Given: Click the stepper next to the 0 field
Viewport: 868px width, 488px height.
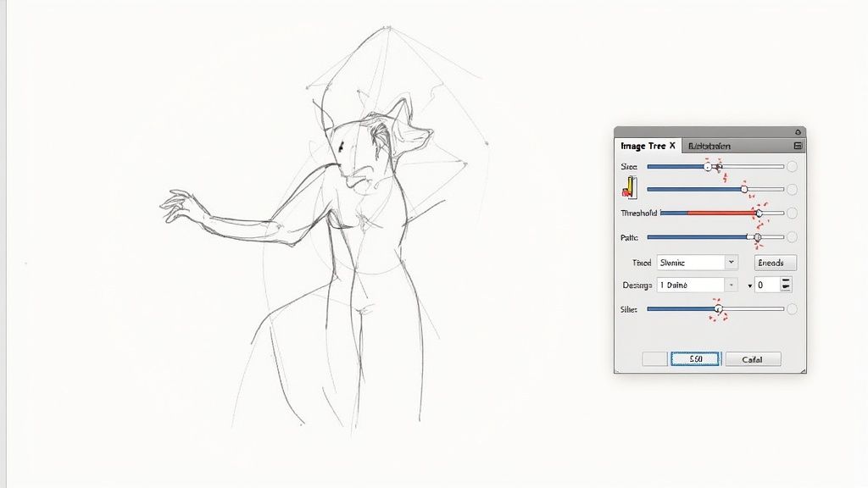Looking at the screenshot, I should (786, 286).
